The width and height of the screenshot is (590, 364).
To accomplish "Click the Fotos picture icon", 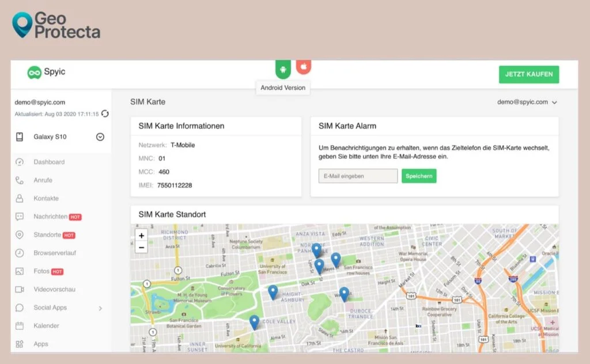I will (20, 271).
